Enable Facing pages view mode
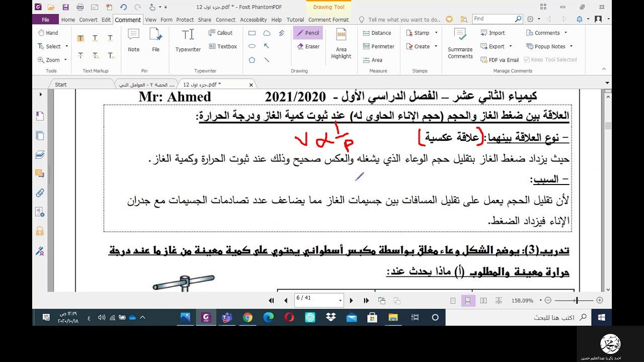This screenshot has height=362, width=644. tap(484, 301)
